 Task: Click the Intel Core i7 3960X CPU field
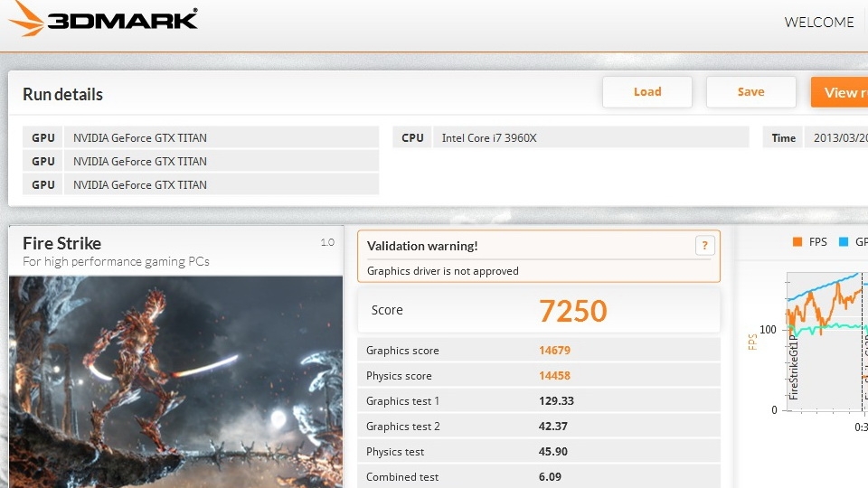[x=590, y=137]
